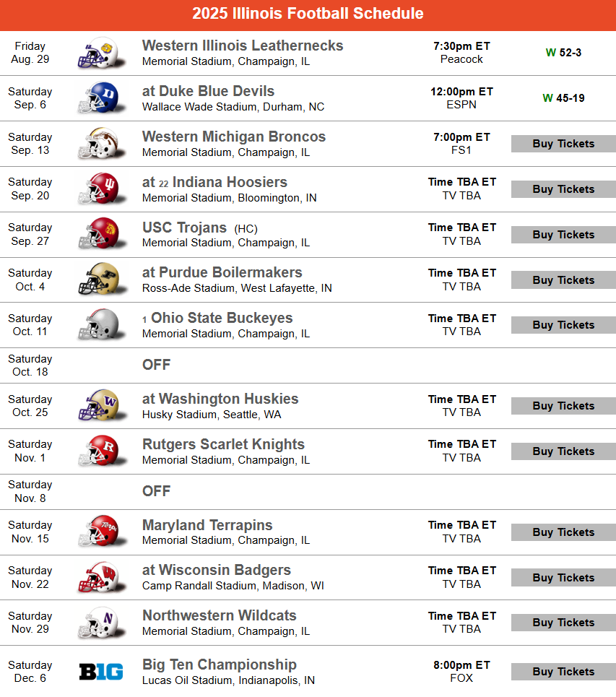Click the Northwestern Wildcats helmet icon
616x697 pixels.
[101, 623]
